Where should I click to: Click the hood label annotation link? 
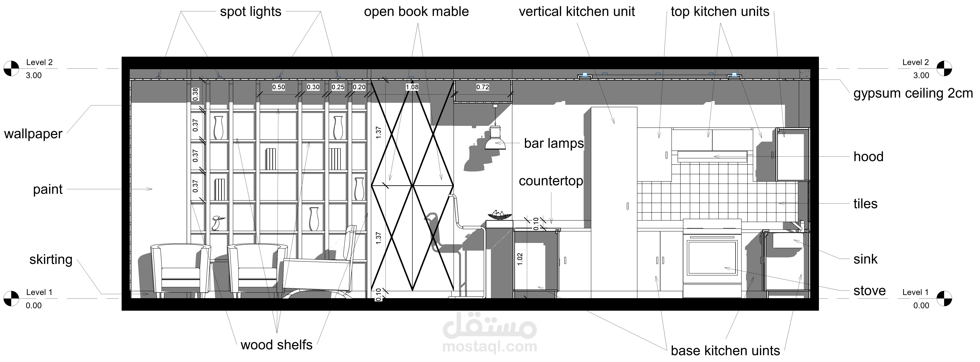tap(864, 158)
